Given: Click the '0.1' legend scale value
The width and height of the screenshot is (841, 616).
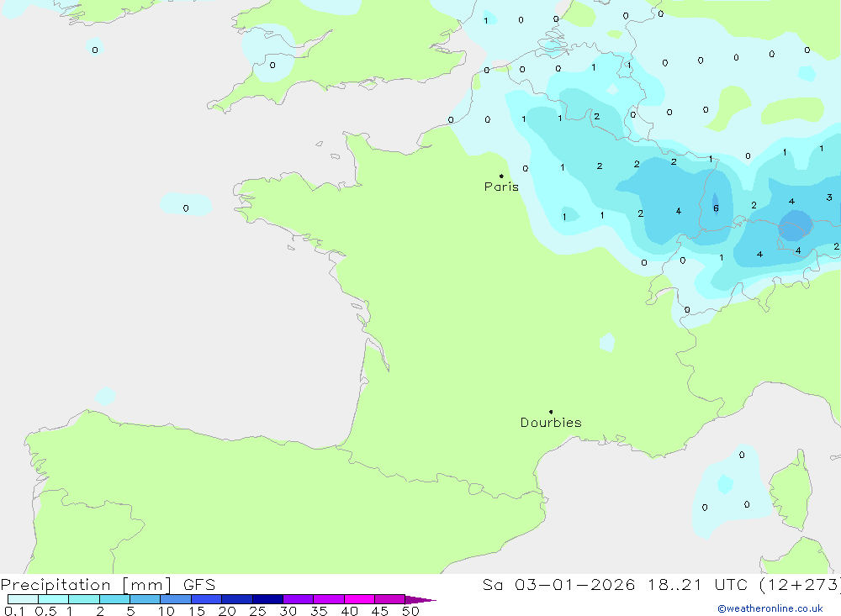Looking at the screenshot, I should (x=14, y=611).
